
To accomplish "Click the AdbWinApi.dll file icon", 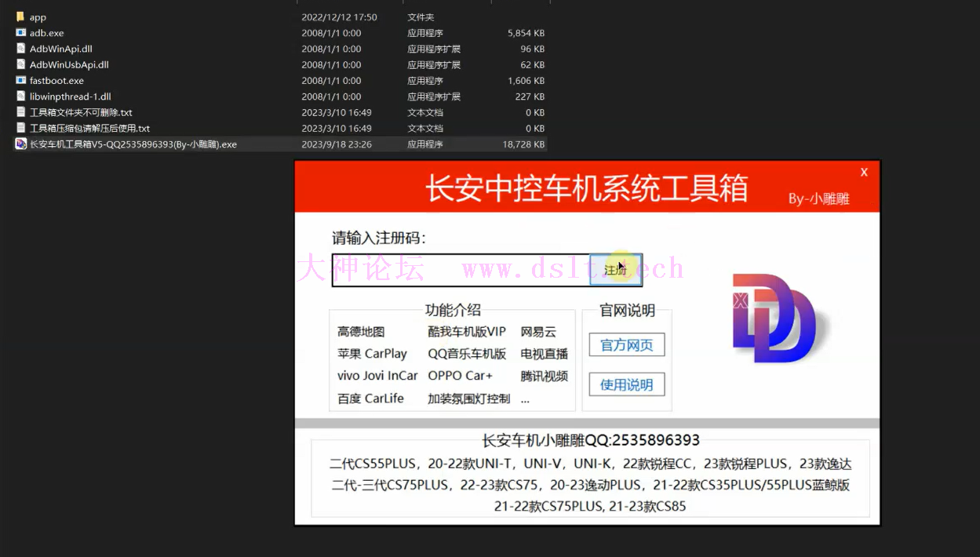I will [20, 49].
